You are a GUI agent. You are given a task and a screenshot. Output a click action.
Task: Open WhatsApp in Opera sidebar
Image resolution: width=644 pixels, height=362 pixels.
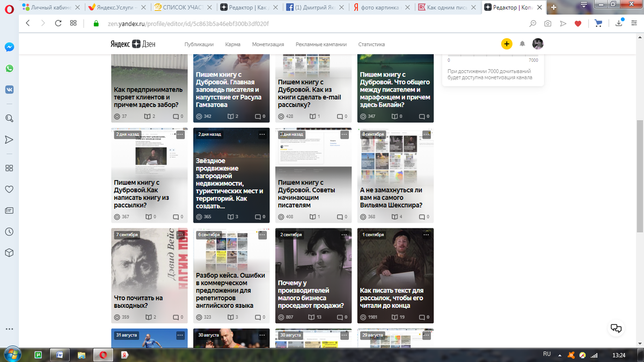[x=9, y=69]
